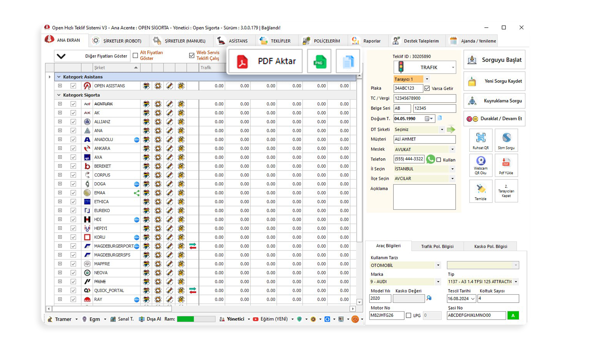The image size is (607, 364).
Task: Click the vertical scrollbar of company list
Action: (359, 161)
